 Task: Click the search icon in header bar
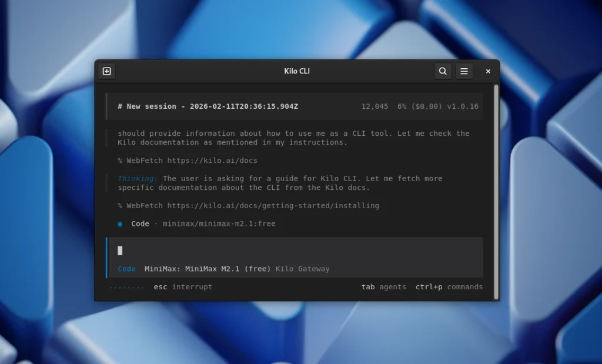tap(443, 71)
